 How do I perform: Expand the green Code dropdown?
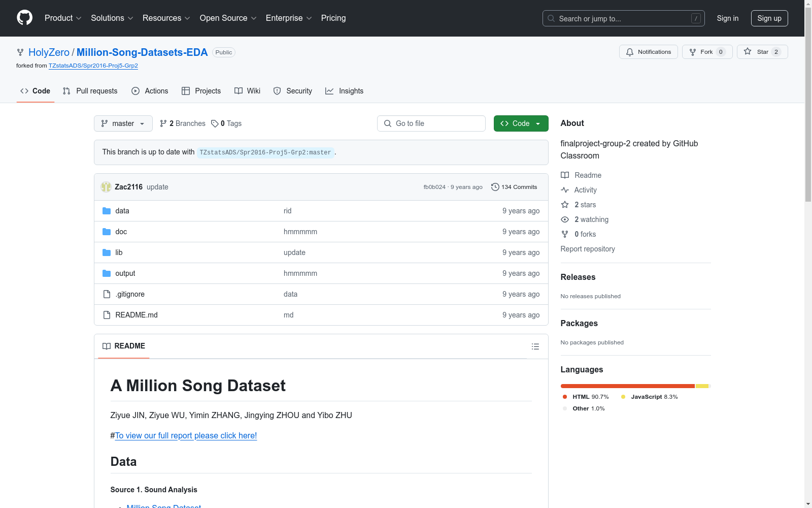pos(521,123)
